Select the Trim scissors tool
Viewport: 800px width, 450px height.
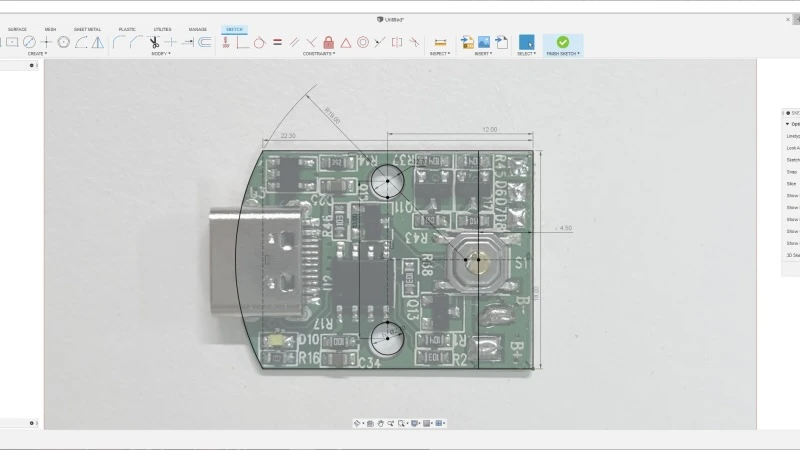pyautogui.click(x=155, y=42)
